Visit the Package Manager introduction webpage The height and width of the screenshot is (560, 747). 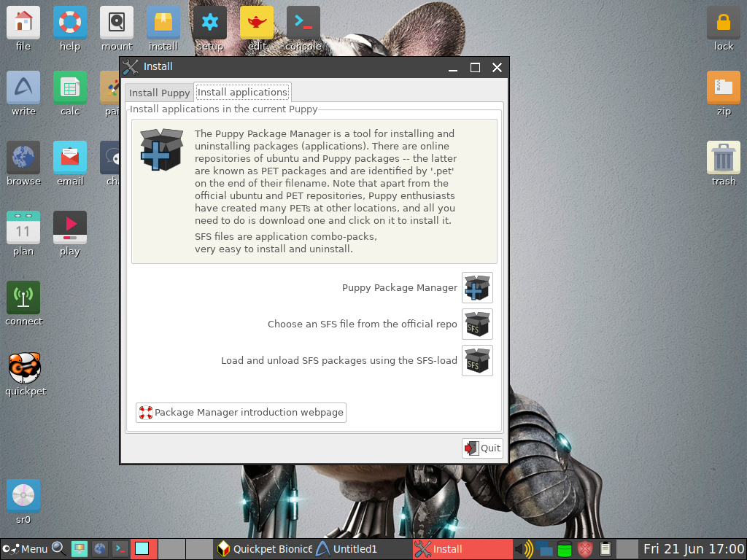coord(241,412)
